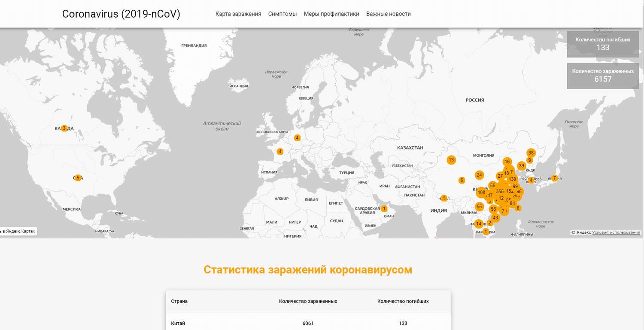Click the Coronavirus (2019-nCoV) site title
The height and width of the screenshot is (330, 644).
pos(121,14)
